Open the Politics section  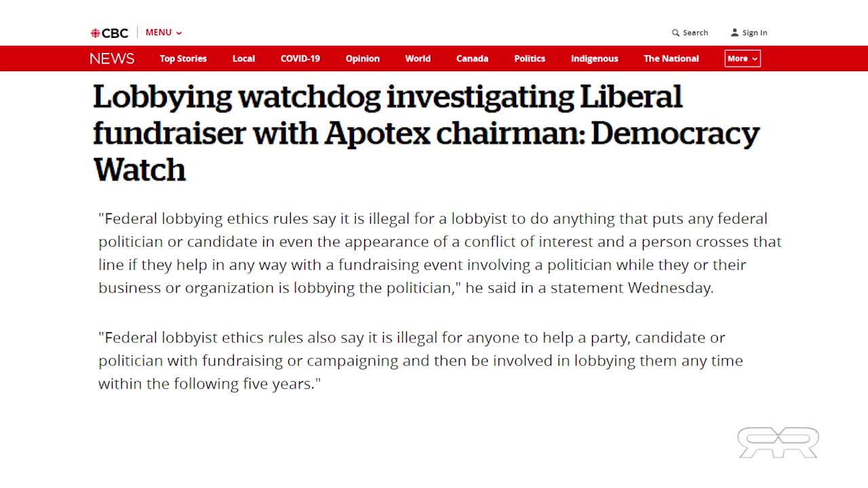coord(530,58)
